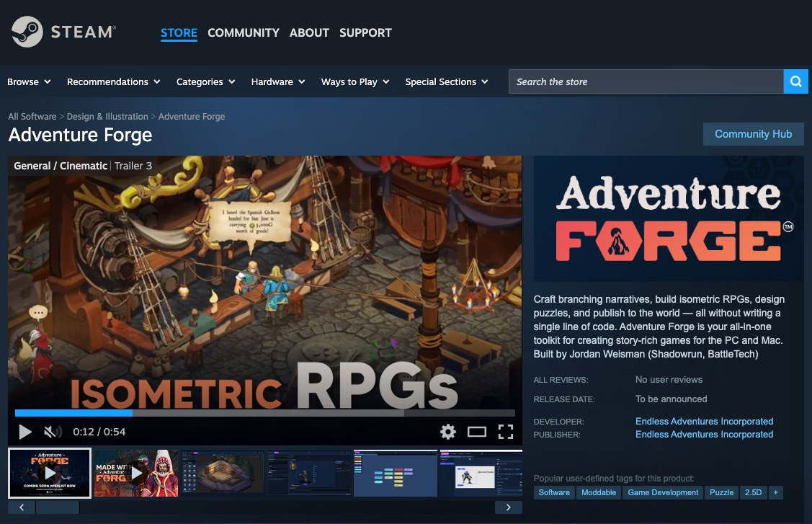Click the Adventure Forge header image
Screen dimensions: 812x524
669,218
